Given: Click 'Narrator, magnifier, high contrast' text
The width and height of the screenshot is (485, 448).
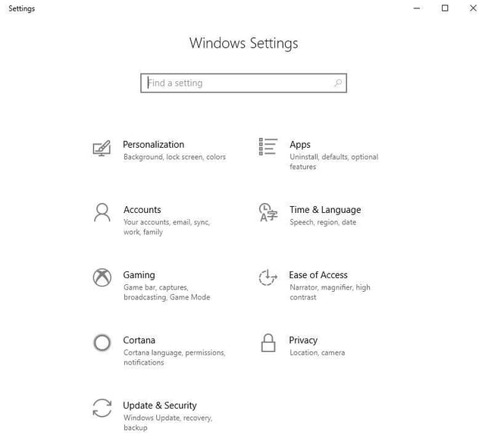Looking at the screenshot, I should (330, 292).
